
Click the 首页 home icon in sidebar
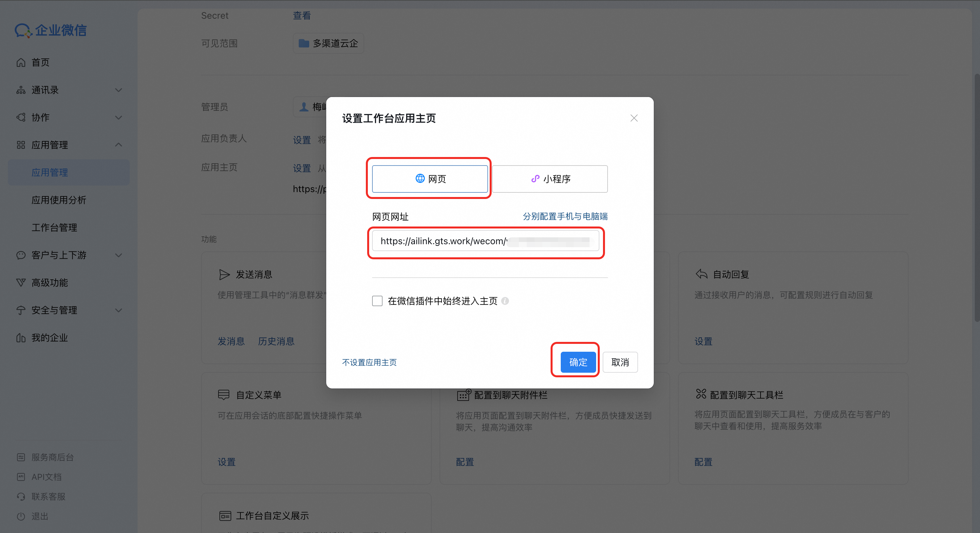pyautogui.click(x=21, y=62)
